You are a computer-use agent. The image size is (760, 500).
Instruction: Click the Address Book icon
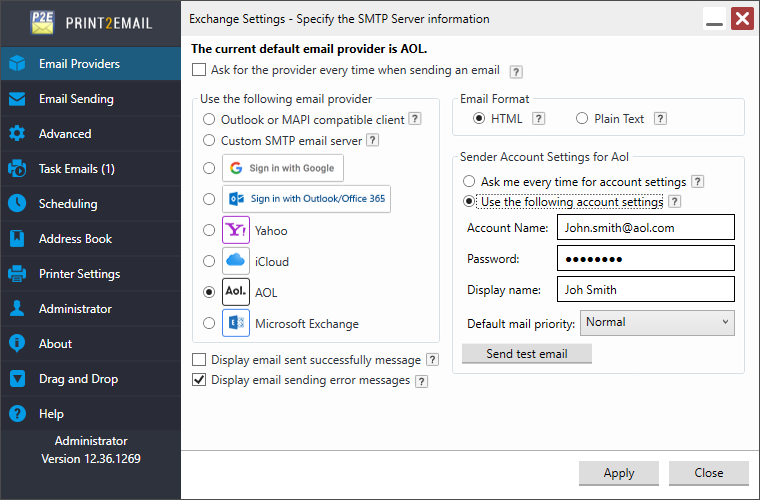point(17,239)
